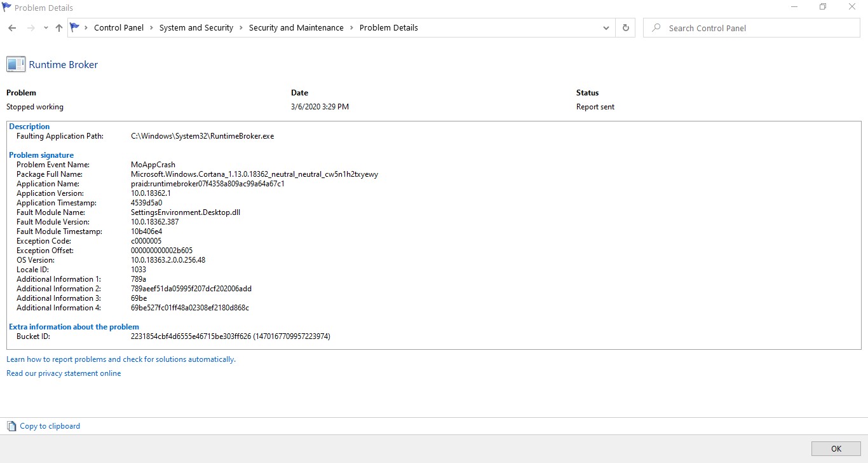Image resolution: width=868 pixels, height=463 pixels.
Task: Expand chevron after Security and Maintenance
Action: (x=352, y=28)
